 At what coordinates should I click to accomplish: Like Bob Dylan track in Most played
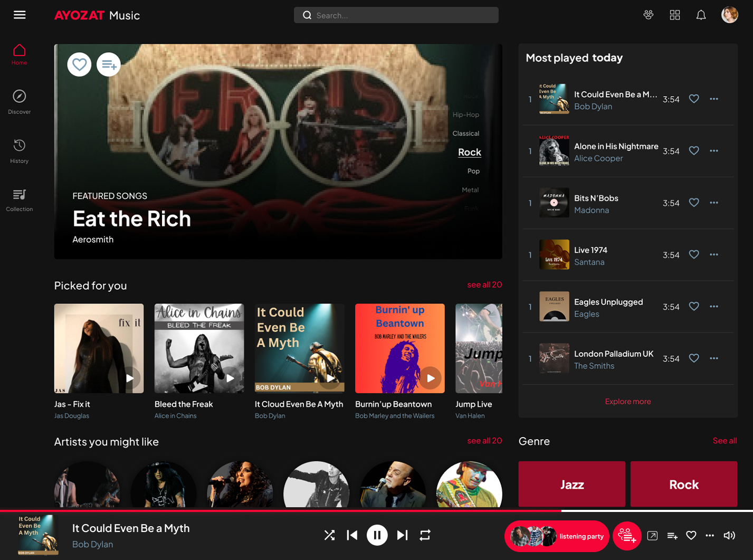tap(694, 99)
